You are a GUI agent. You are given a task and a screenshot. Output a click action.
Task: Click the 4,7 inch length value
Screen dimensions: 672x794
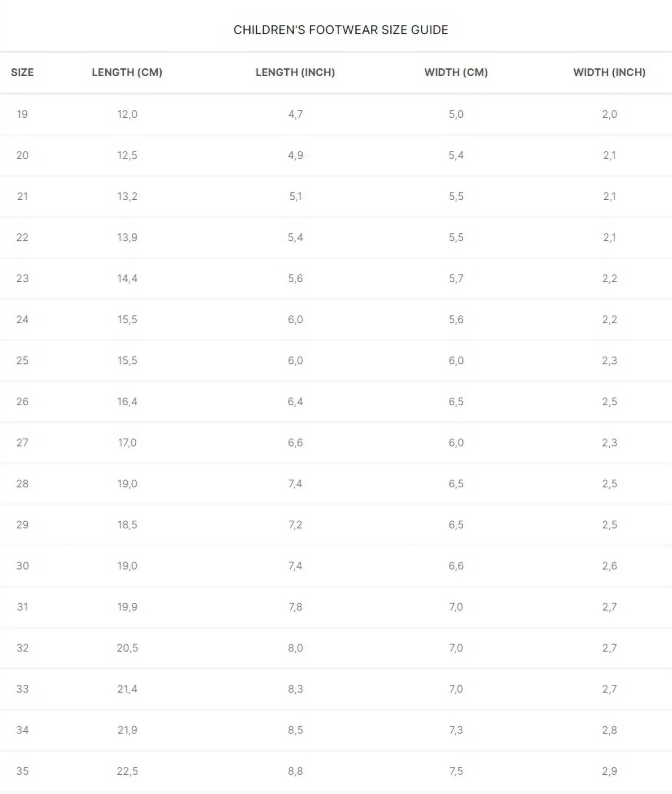pyautogui.click(x=295, y=114)
